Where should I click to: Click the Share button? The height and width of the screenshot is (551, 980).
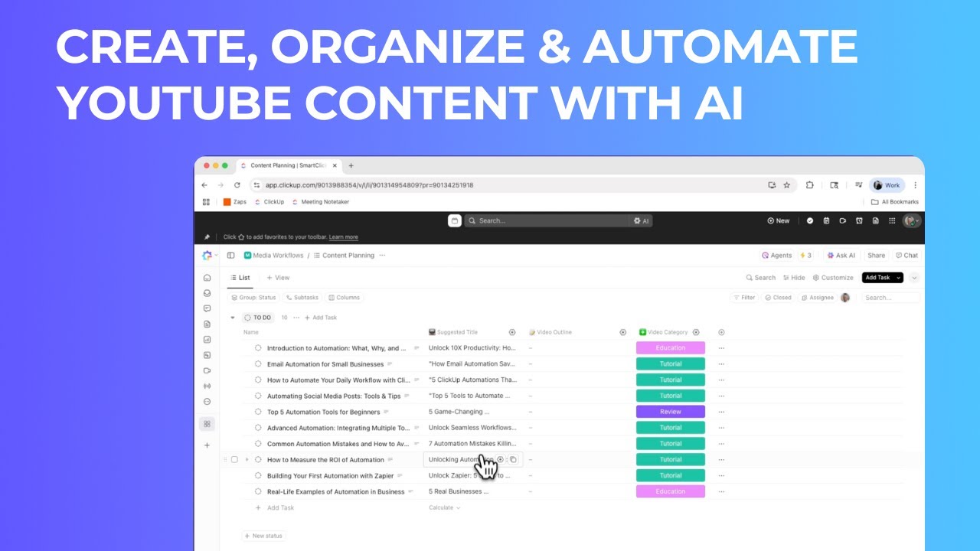[x=876, y=256]
